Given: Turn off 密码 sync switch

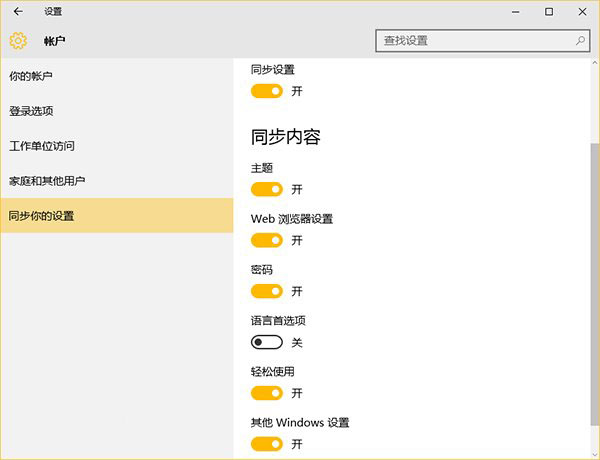Looking at the screenshot, I should [x=267, y=291].
